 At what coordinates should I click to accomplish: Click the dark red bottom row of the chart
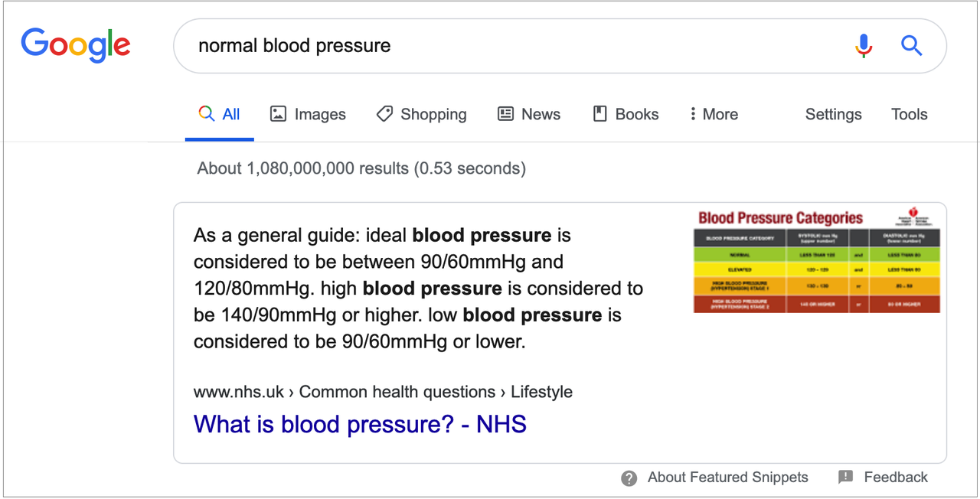[x=817, y=304]
